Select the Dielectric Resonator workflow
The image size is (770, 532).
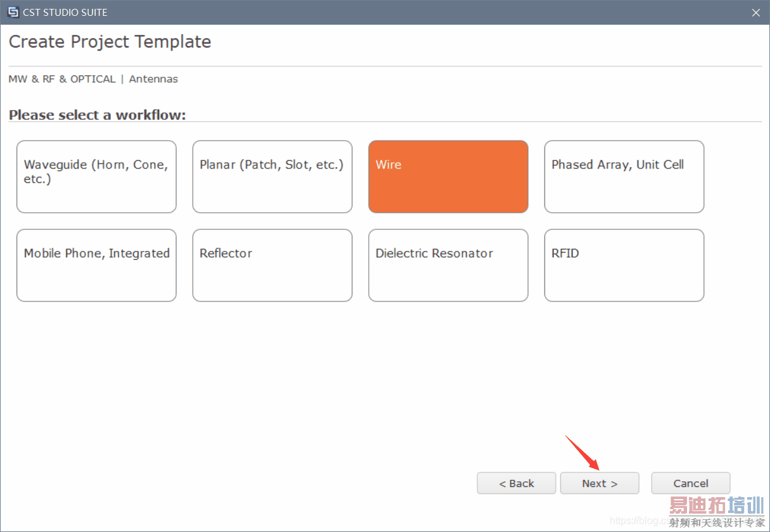click(x=448, y=265)
